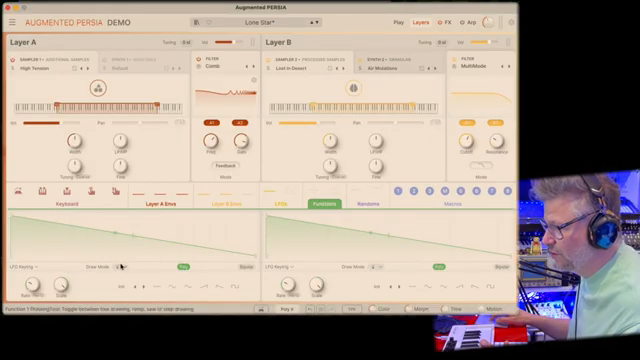640x360 pixels.
Task: Randomize the Air Mutations synth via dice icon
Action: click(422, 69)
